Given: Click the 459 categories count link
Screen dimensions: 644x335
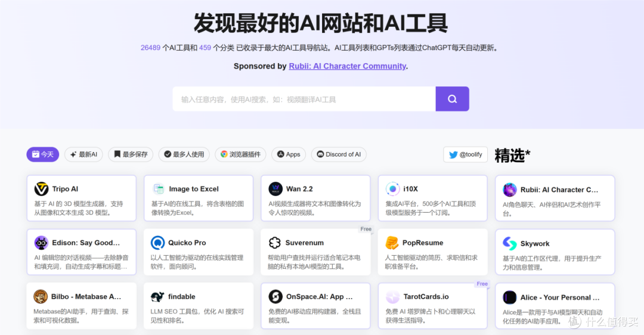Looking at the screenshot, I should (x=205, y=48).
